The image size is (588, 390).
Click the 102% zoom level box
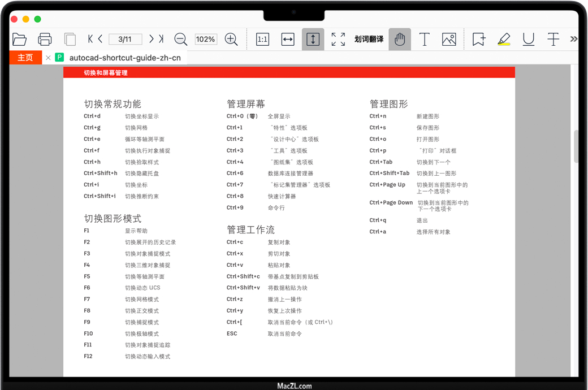point(205,39)
